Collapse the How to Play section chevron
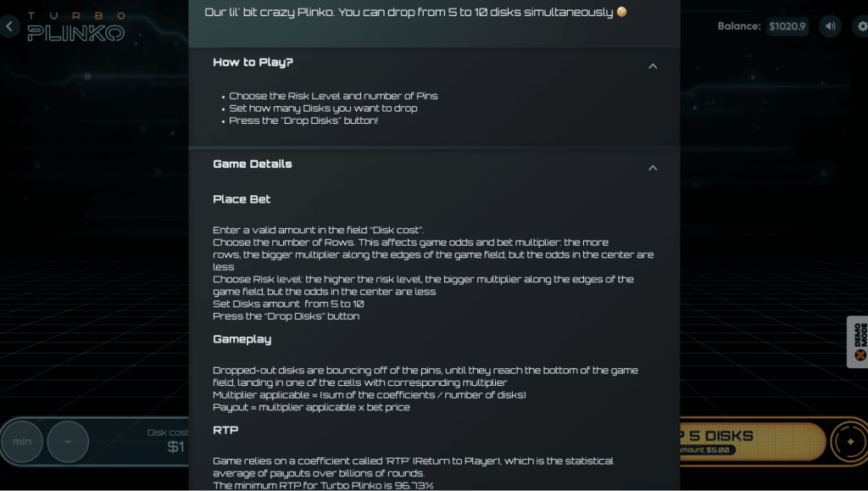 click(653, 66)
